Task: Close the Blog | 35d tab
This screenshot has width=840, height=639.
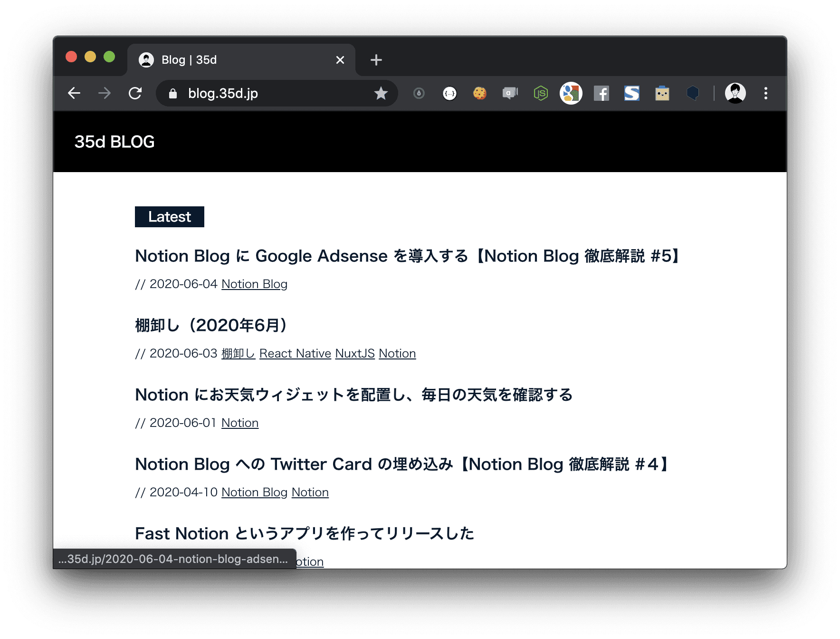Action: pyautogui.click(x=340, y=60)
